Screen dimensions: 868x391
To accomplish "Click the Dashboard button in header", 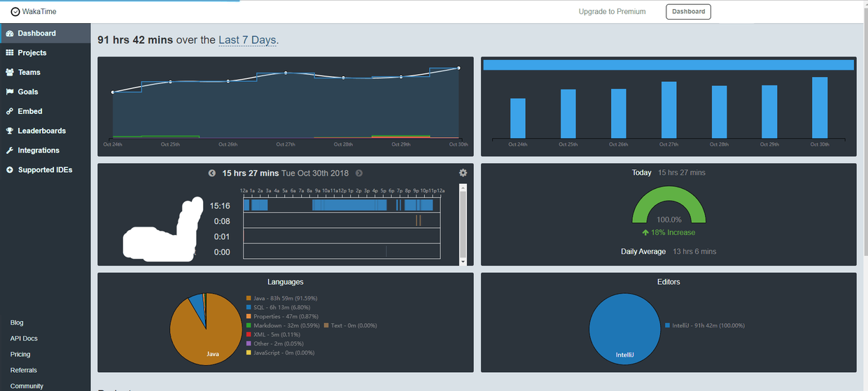I will (x=688, y=12).
